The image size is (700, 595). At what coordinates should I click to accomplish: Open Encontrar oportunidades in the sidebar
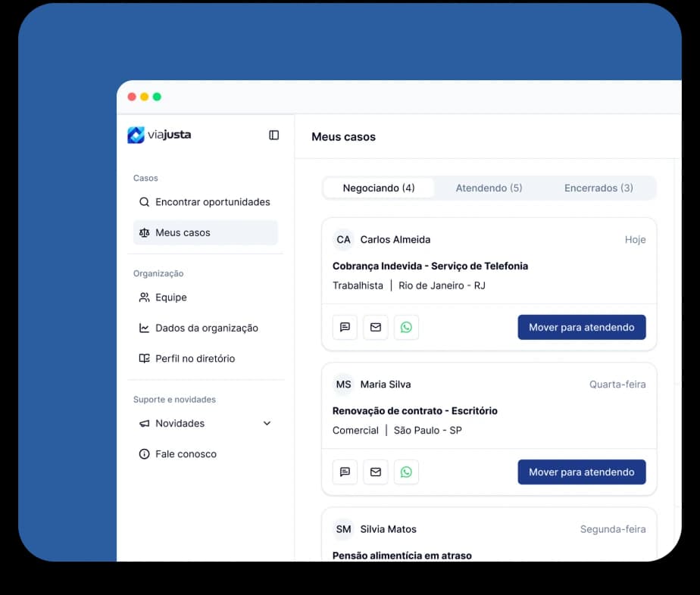[x=205, y=202]
